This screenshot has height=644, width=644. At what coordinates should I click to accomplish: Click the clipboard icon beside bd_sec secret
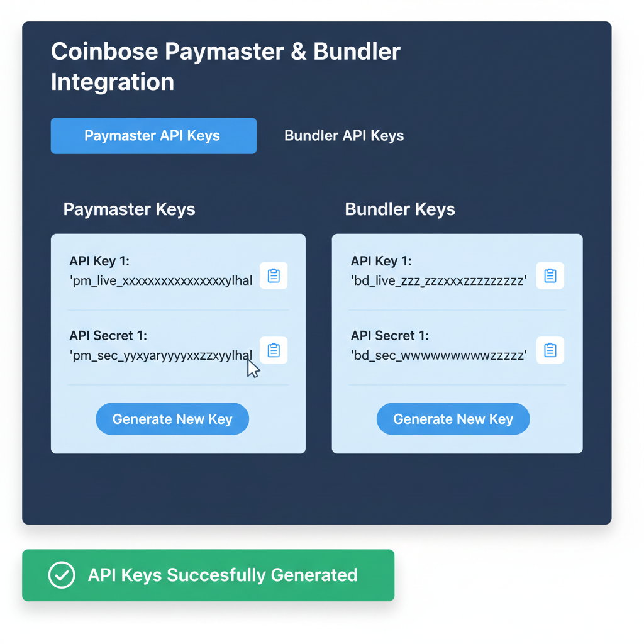point(550,350)
